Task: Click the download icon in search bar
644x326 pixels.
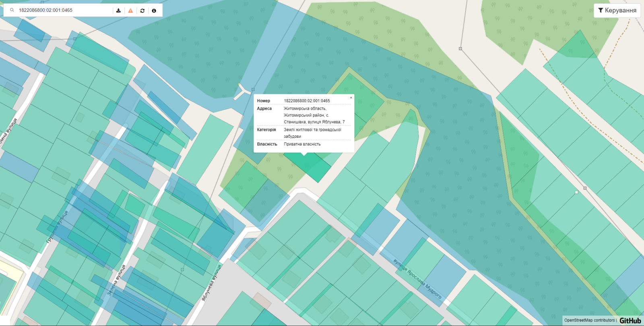Action: point(118,10)
